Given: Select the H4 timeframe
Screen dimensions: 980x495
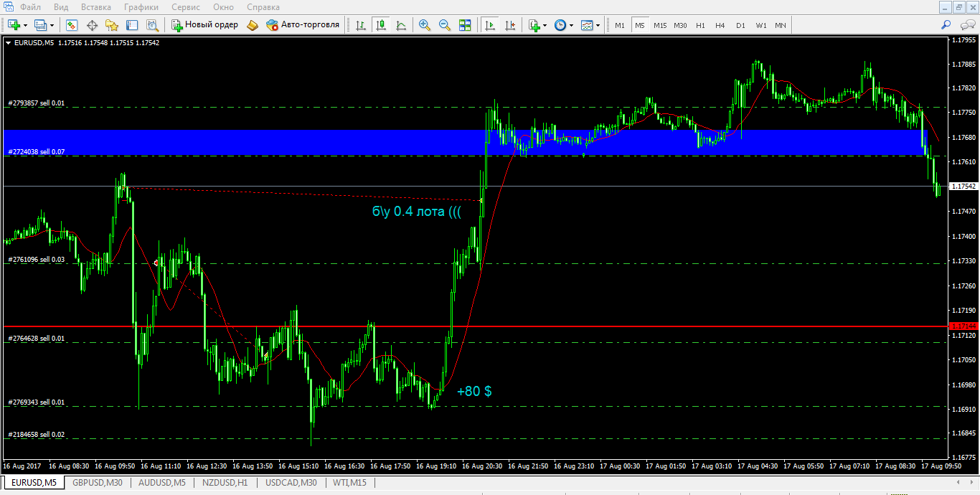Looking at the screenshot, I should click(720, 25).
